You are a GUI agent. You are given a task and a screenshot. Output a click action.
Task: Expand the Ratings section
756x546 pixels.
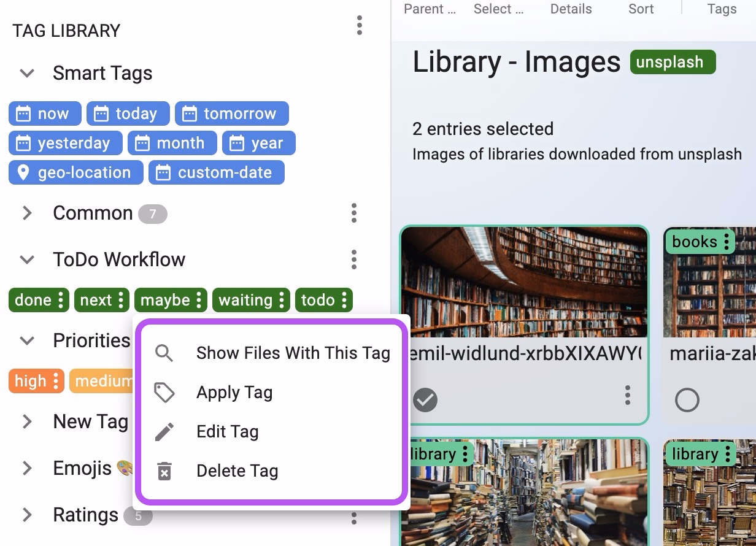point(27,515)
